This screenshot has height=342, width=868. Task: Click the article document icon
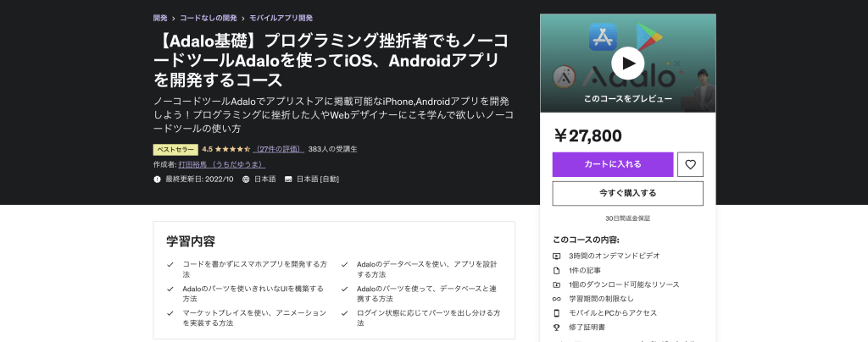tap(556, 270)
